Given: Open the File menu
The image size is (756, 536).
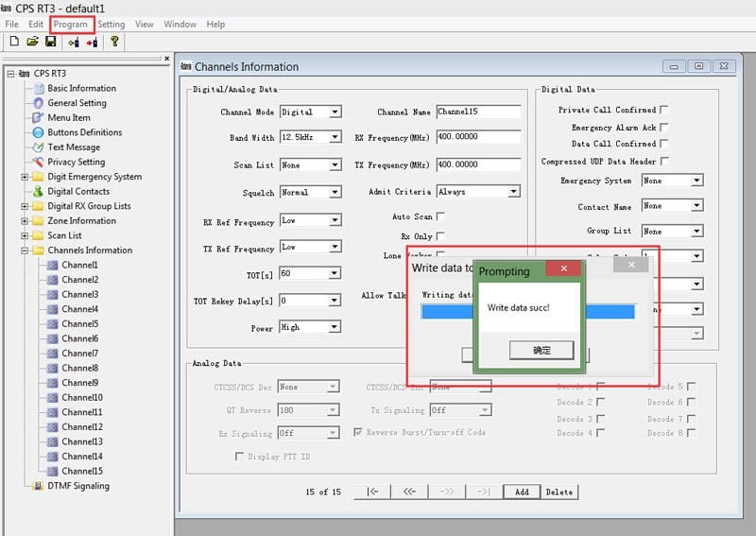Looking at the screenshot, I should click(11, 25).
